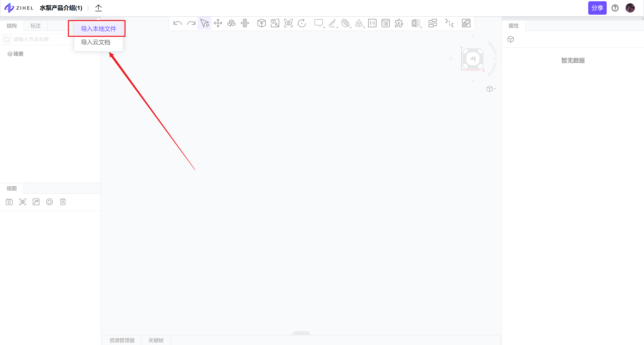Click the view cube left arrow
The width and height of the screenshot is (644, 345).
[451, 59]
